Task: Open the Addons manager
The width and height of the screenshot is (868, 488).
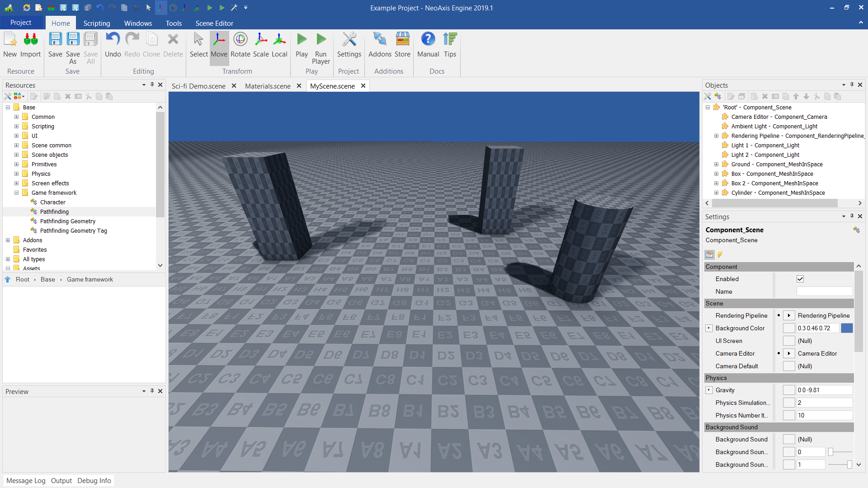Action: 380,44
